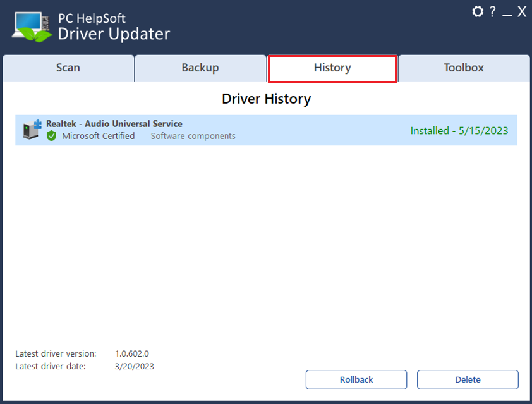Switch to the Scan tab
Image resolution: width=532 pixels, height=404 pixels.
click(68, 68)
